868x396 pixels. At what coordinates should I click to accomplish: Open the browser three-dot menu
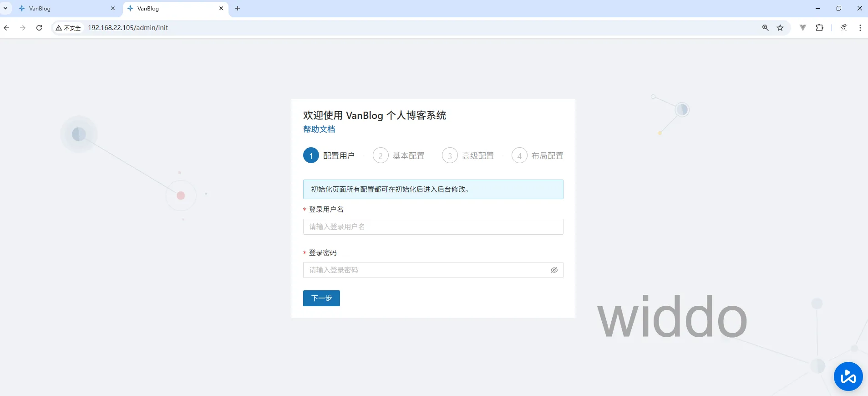point(860,28)
